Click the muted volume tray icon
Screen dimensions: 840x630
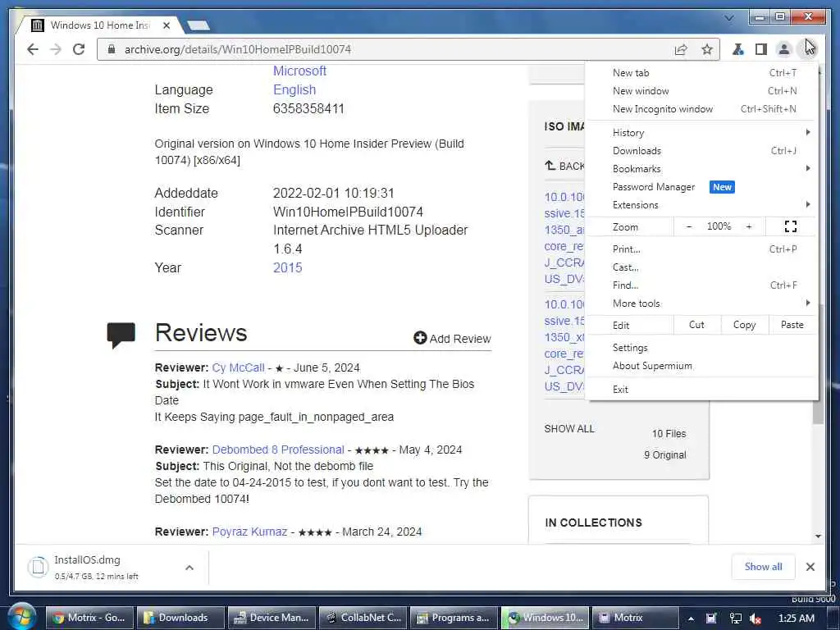point(756,619)
